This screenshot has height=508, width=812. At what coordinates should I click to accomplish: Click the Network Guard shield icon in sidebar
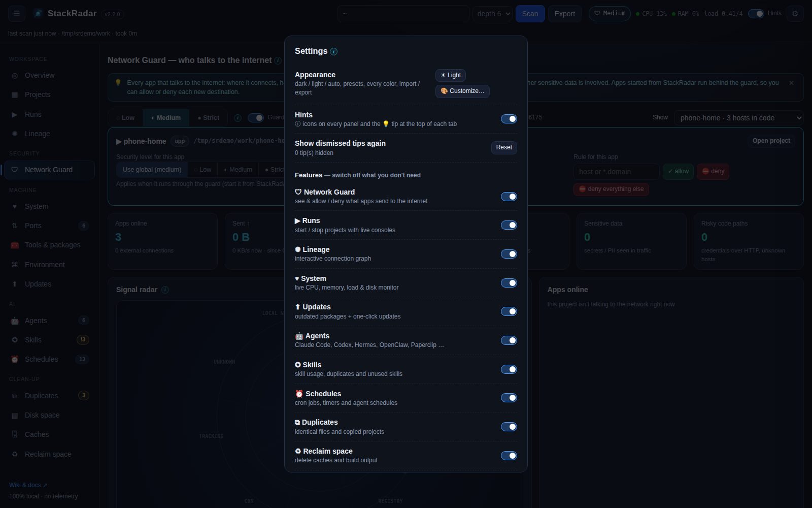pos(15,170)
